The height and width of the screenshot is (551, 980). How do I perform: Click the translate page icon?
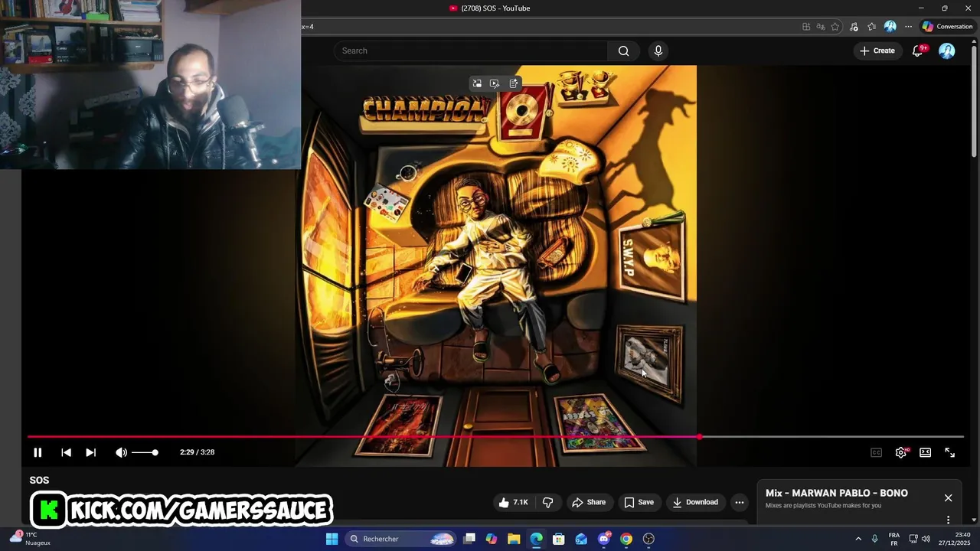point(821,26)
